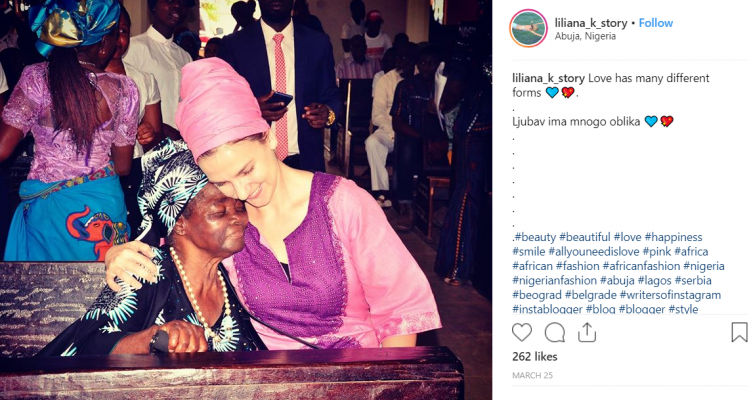Open caption author liliana_k_story link
Screen dimensions: 749x400
[548, 78]
